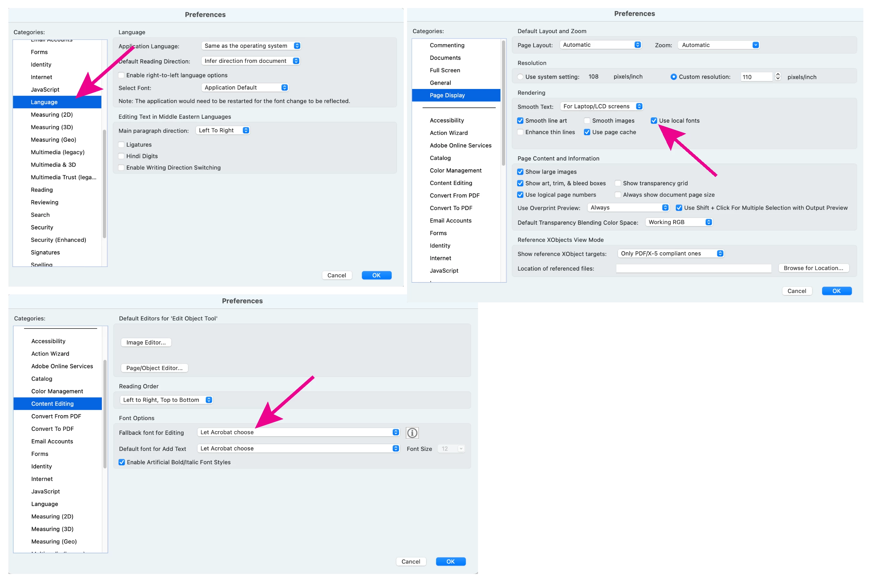Uncheck Use local fonts

(x=654, y=121)
